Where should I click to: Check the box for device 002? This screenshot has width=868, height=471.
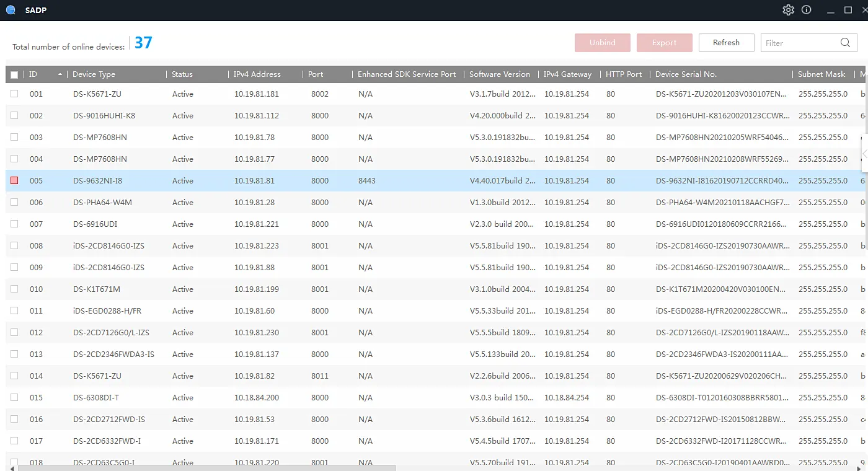tap(14, 115)
